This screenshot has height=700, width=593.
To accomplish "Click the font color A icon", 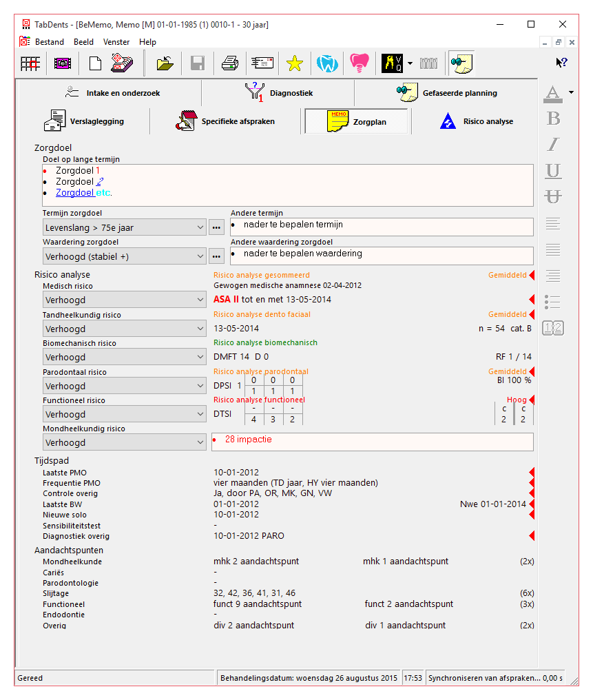I will [x=553, y=93].
